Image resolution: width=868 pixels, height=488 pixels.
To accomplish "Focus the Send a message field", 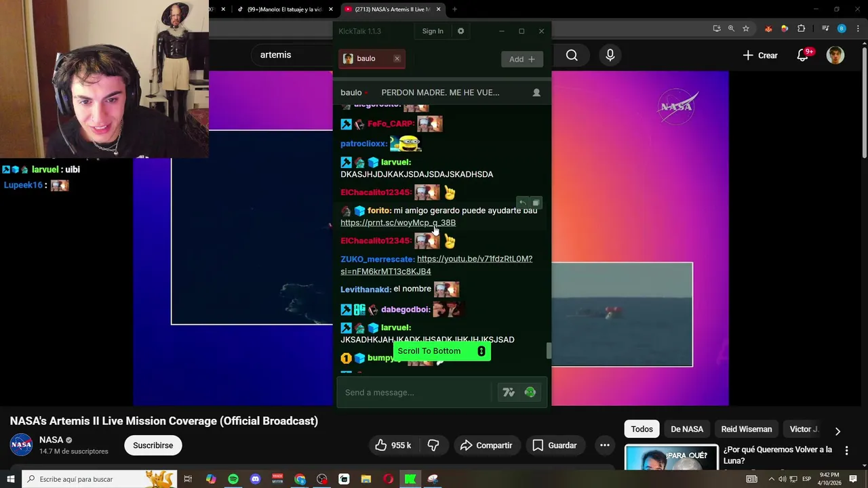I will pyautogui.click(x=415, y=392).
